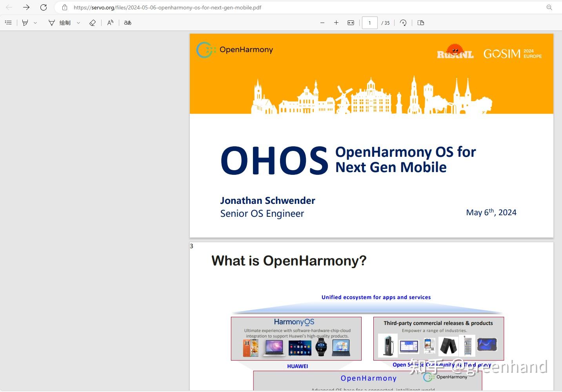Rotate the PDF page
This screenshot has height=392, width=562.
point(403,22)
